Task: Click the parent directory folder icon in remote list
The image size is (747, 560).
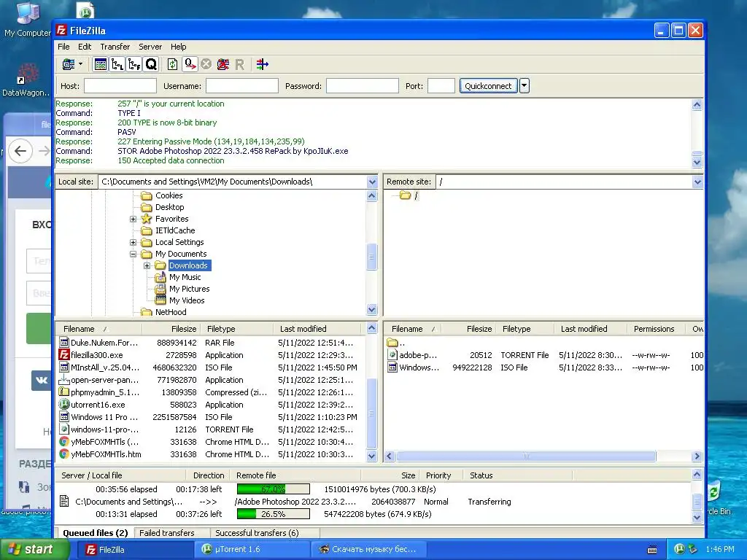Action: 392,343
